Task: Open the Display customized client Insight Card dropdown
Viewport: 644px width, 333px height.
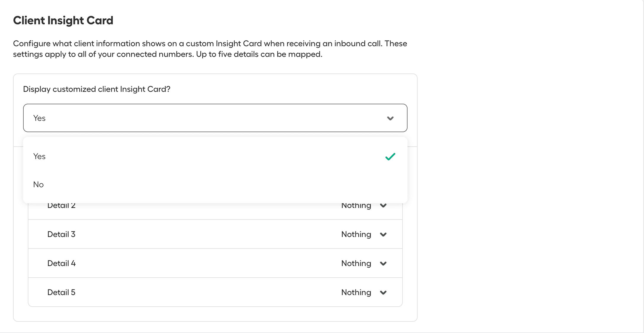Action: [215, 118]
